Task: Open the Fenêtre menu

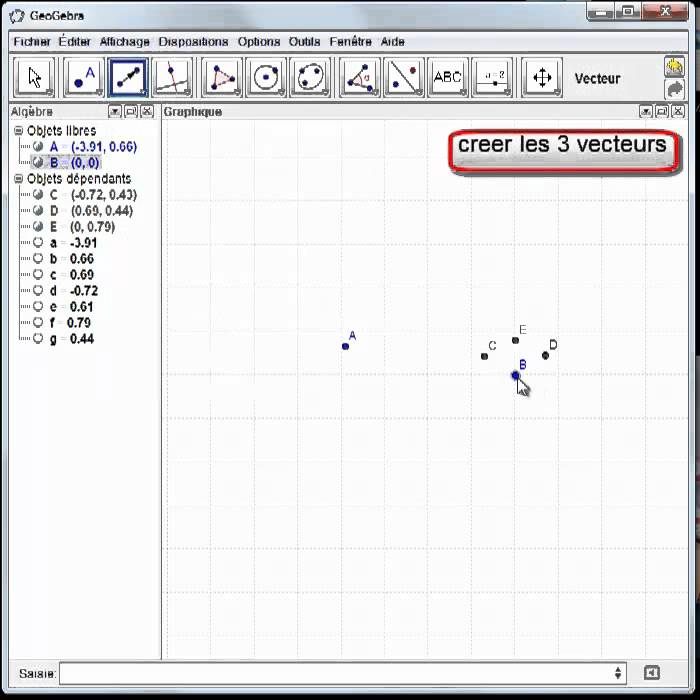Action: (350, 42)
